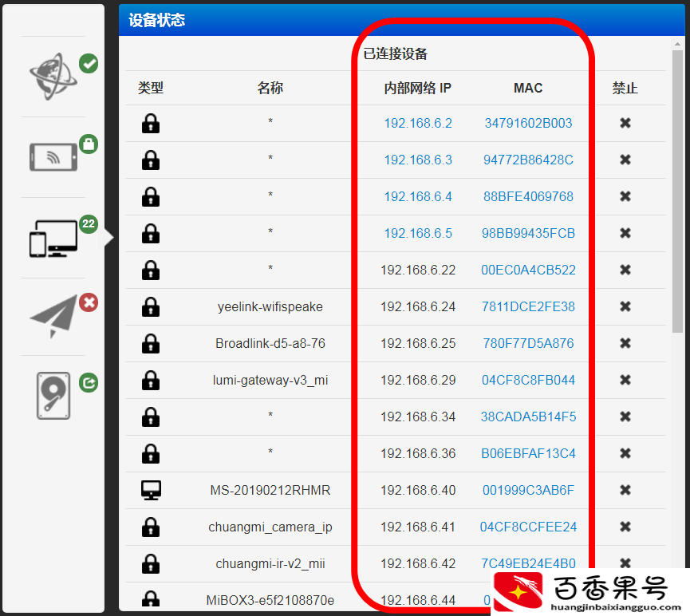Select device name Broadlink-d5-a8-76
The width and height of the screenshot is (690, 616).
(270, 343)
